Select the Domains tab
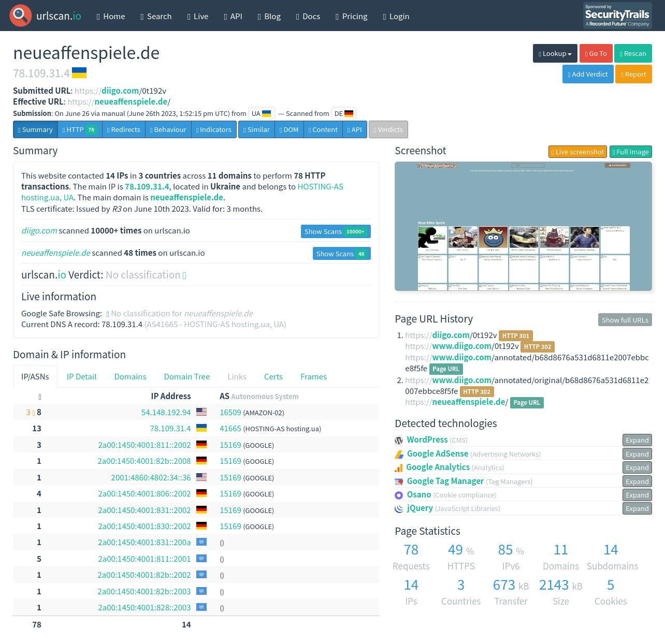The height and width of the screenshot is (644, 665). point(130,376)
